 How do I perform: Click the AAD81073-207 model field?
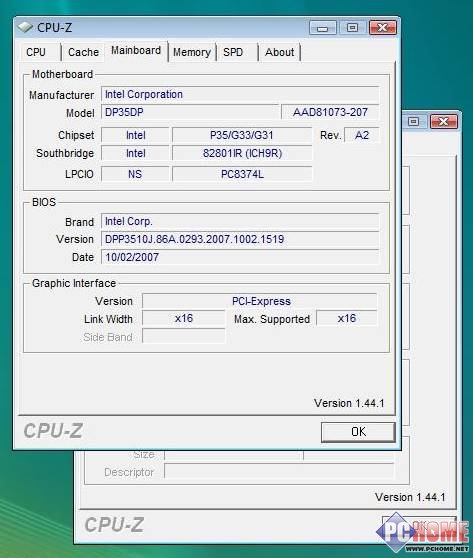[330, 112]
